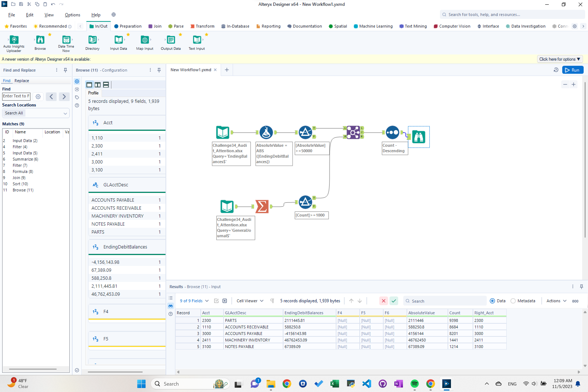Click the Find text input

coord(16,96)
